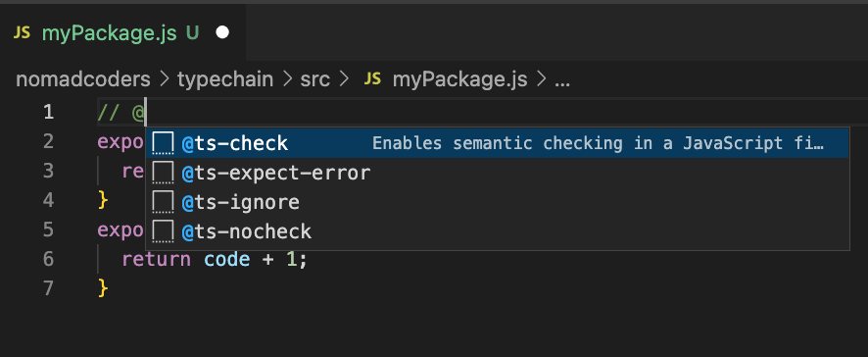Choose @ts-expect-error from the autocomplete list
The height and width of the screenshot is (357, 868).
point(497,173)
